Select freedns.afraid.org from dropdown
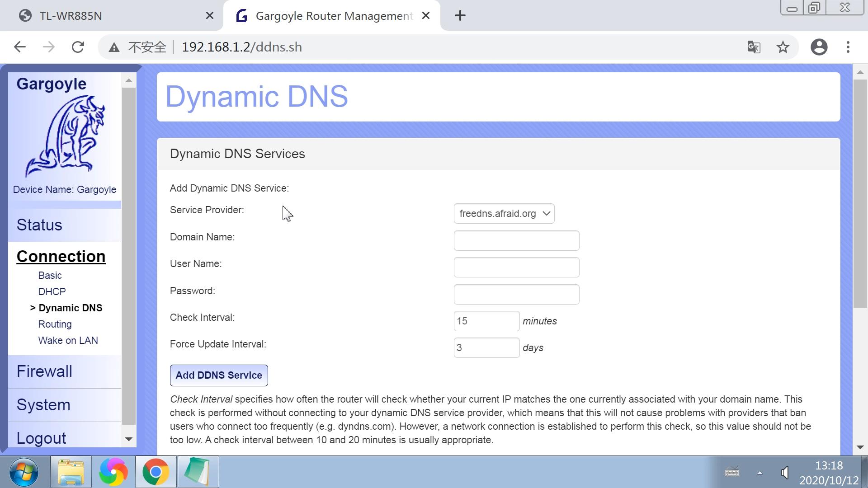868x488 pixels. click(504, 213)
